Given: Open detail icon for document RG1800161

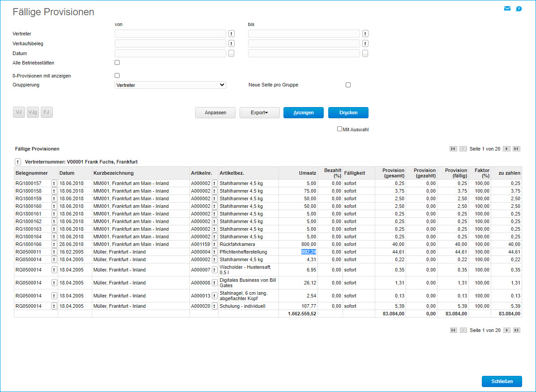Looking at the screenshot, I should [54, 214].
